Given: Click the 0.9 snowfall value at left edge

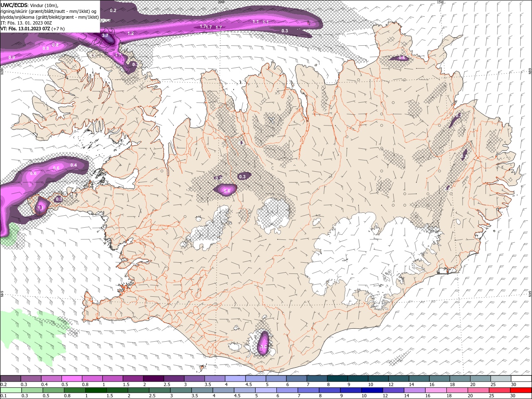Looking at the screenshot, I should 12,57.
